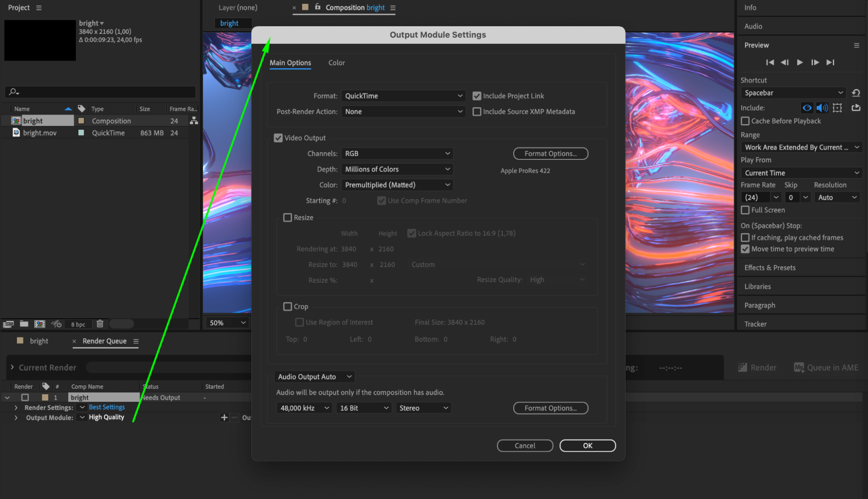Screen dimensions: 868x499
Task: Check Include Source XMP Metadata
Action: [477, 112]
